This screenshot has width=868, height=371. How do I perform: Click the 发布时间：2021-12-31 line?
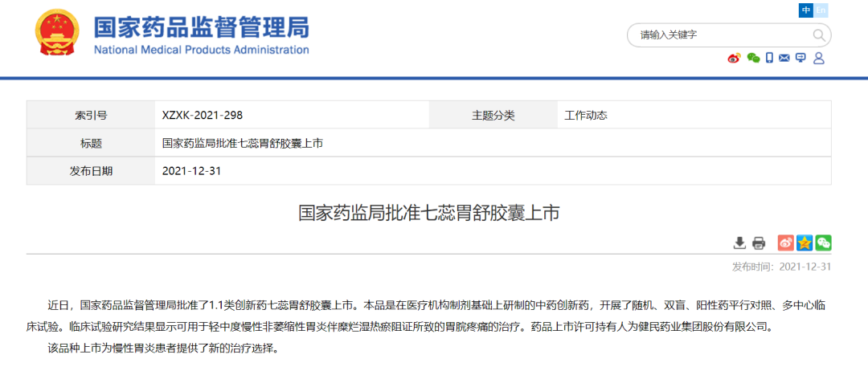pyautogui.click(x=782, y=267)
